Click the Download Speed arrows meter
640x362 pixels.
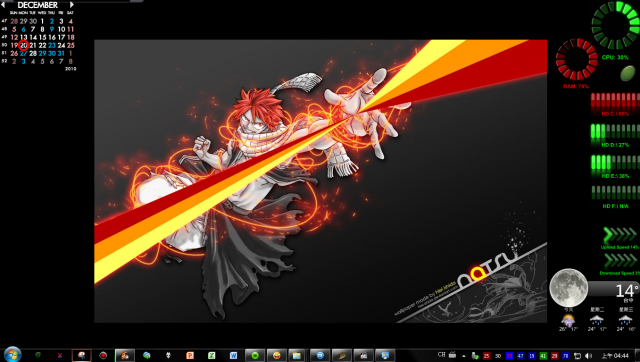point(620,260)
